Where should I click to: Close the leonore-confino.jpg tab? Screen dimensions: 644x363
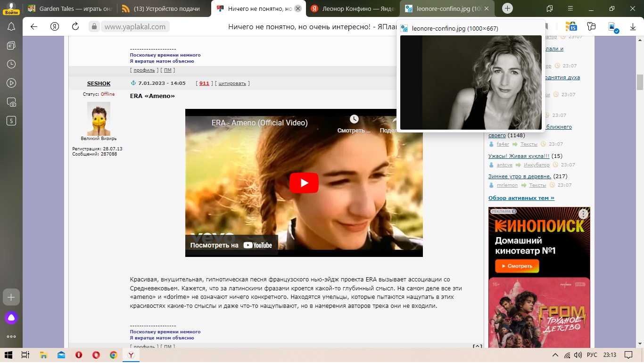click(487, 8)
